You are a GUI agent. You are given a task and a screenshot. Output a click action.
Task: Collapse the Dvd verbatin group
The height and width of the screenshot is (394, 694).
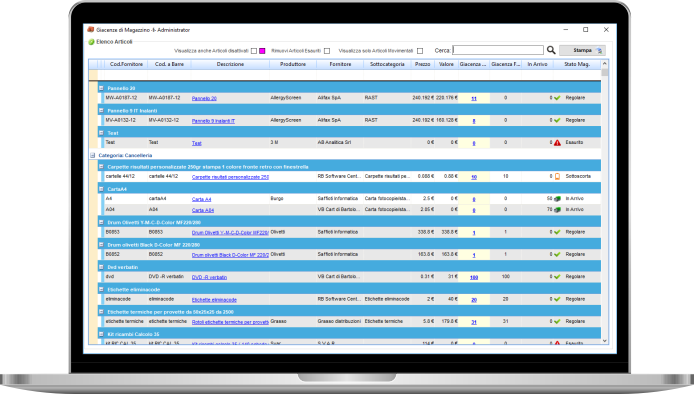pyautogui.click(x=101, y=267)
